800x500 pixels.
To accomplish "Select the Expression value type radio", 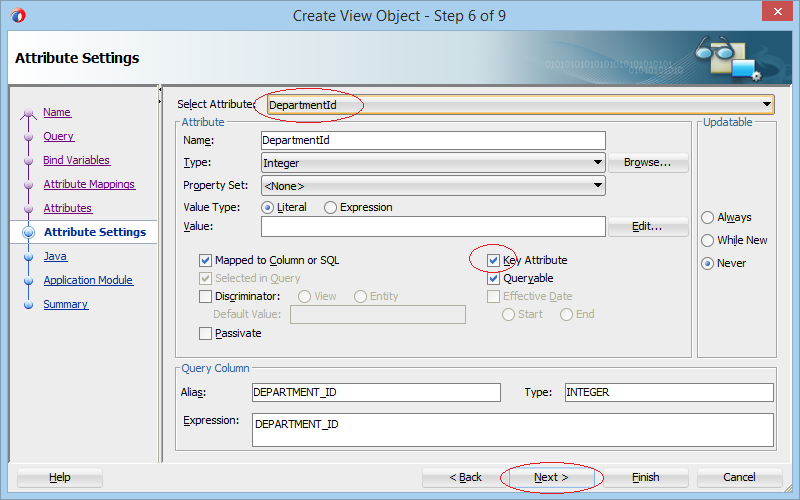I will coord(330,208).
